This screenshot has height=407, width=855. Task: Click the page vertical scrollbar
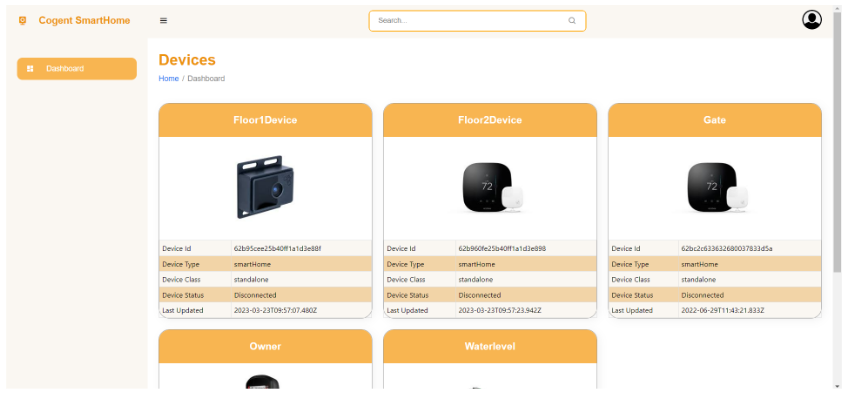837,150
